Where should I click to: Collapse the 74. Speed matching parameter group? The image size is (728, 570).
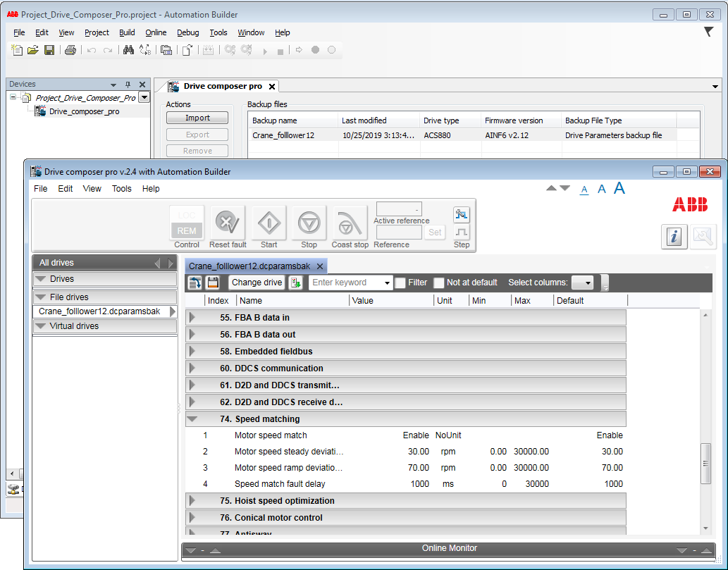[193, 418]
